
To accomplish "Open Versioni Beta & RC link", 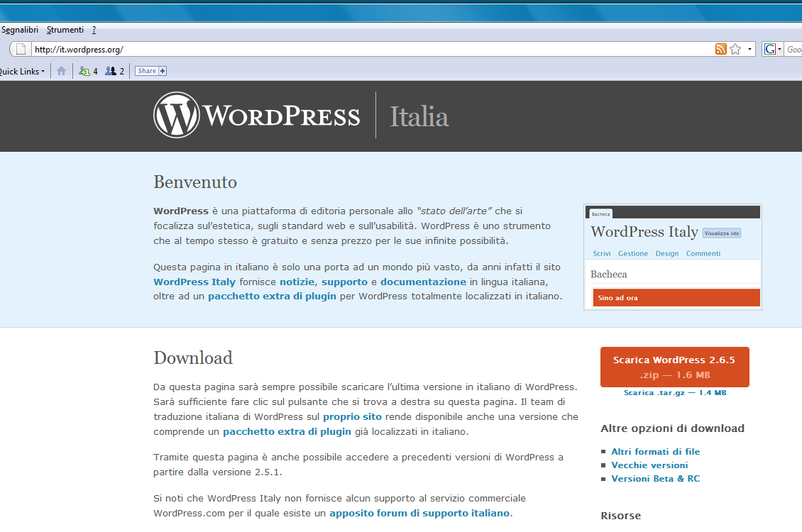I will [x=655, y=478].
